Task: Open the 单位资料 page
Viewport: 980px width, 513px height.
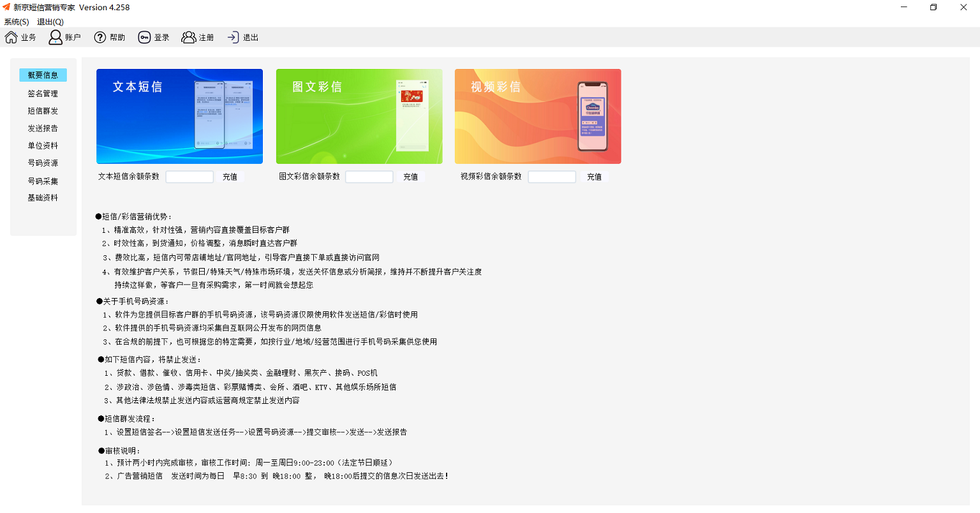Action: (43, 145)
